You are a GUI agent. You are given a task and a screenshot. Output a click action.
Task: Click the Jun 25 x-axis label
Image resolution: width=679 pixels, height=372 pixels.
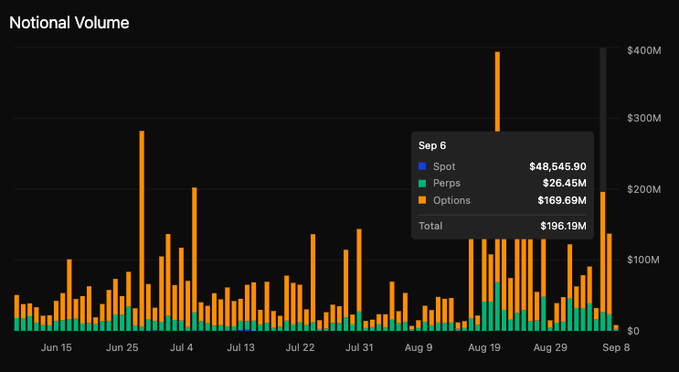coord(122,348)
